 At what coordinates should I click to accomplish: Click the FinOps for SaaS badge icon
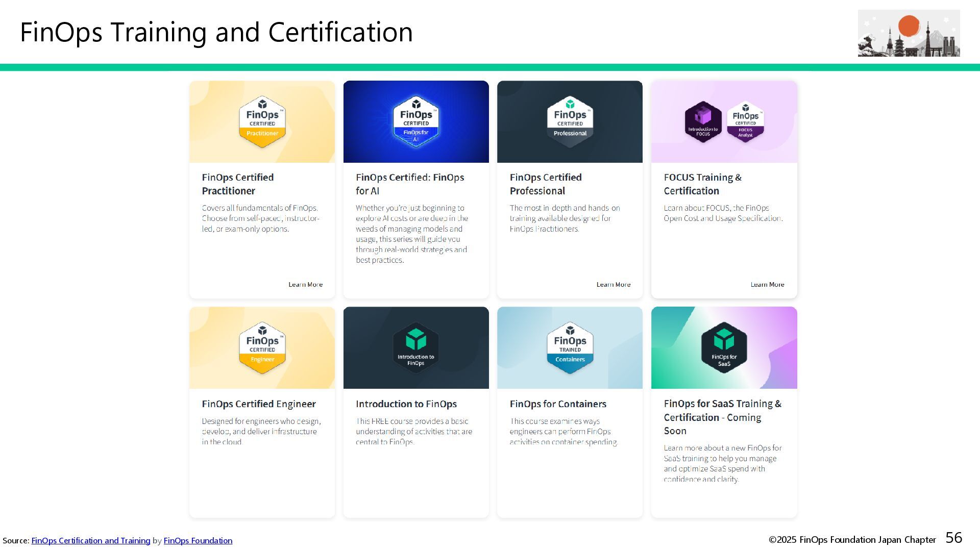(724, 348)
